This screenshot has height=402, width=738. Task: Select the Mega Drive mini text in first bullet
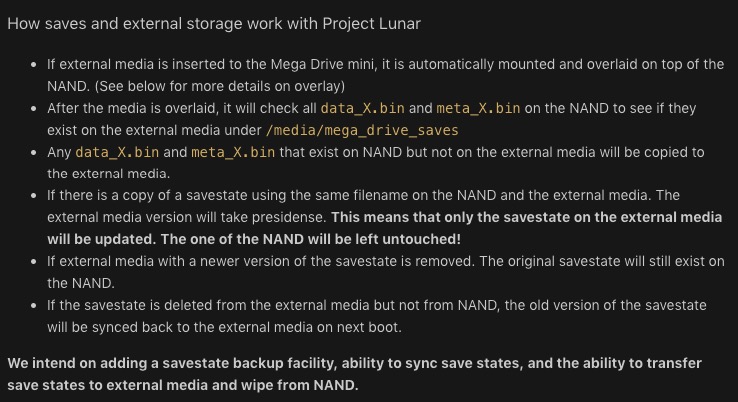coord(323,64)
